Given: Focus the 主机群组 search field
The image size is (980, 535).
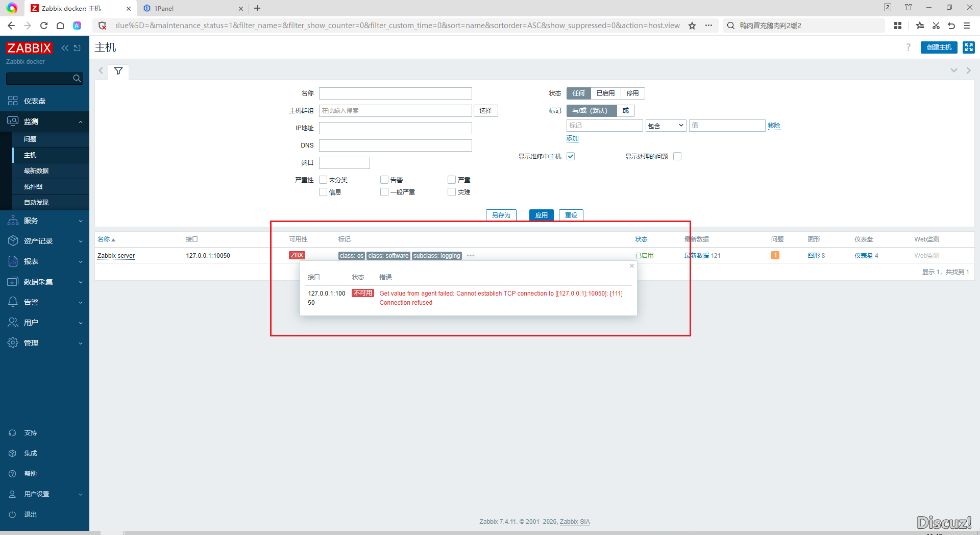Looking at the screenshot, I should pos(396,111).
